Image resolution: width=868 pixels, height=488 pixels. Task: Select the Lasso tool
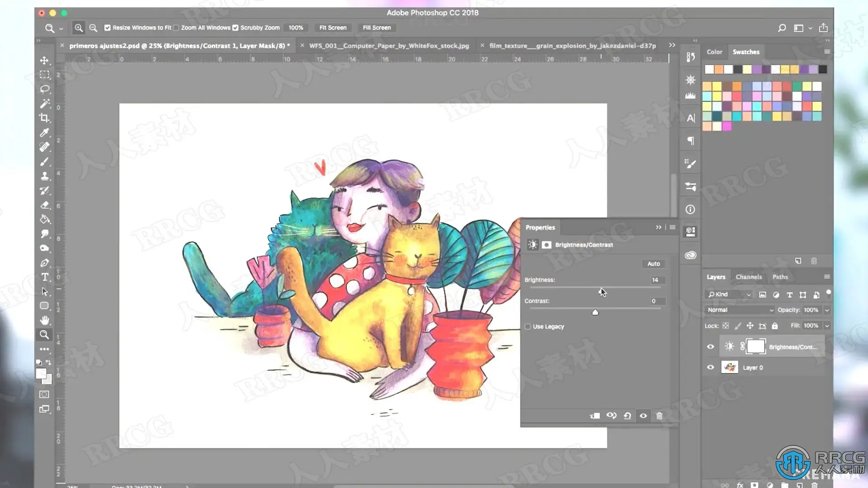coord(44,89)
